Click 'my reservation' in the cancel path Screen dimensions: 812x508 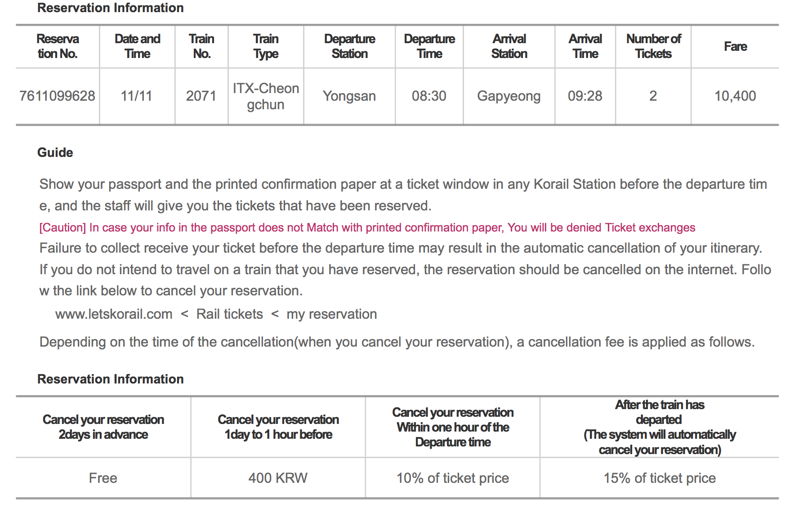[331, 314]
